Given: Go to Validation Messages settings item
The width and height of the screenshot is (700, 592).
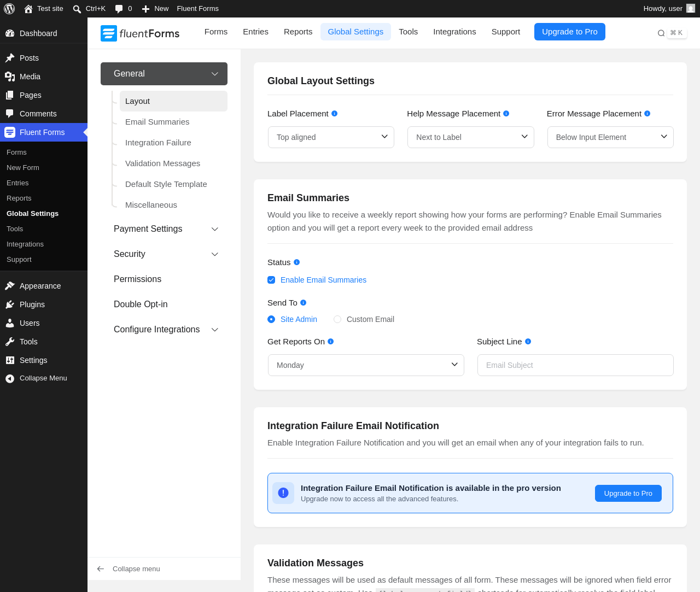Looking at the screenshot, I should coord(173,163).
